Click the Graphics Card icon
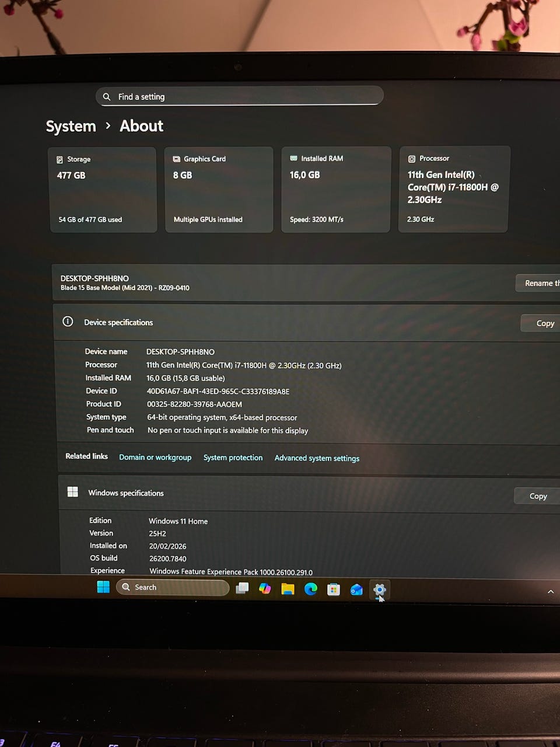Viewport: 560px width, 747px height. 177,159
